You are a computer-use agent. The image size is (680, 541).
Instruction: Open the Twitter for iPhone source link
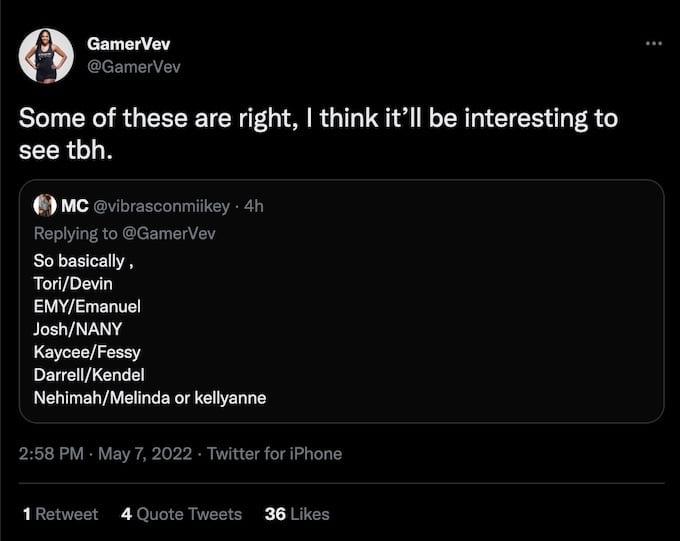[275, 454]
